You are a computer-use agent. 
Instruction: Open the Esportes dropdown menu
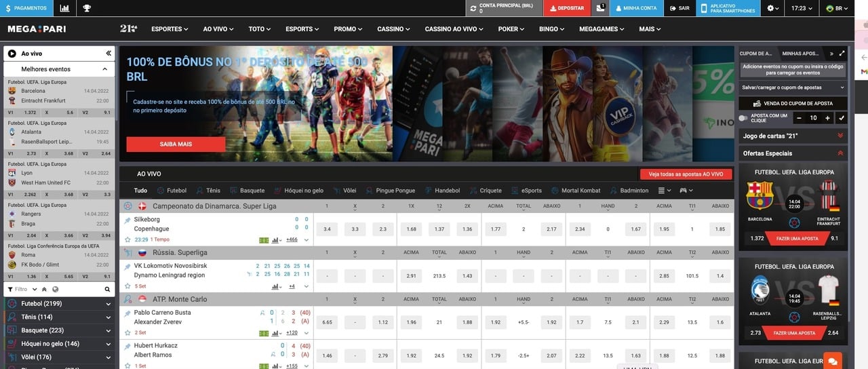(x=169, y=29)
